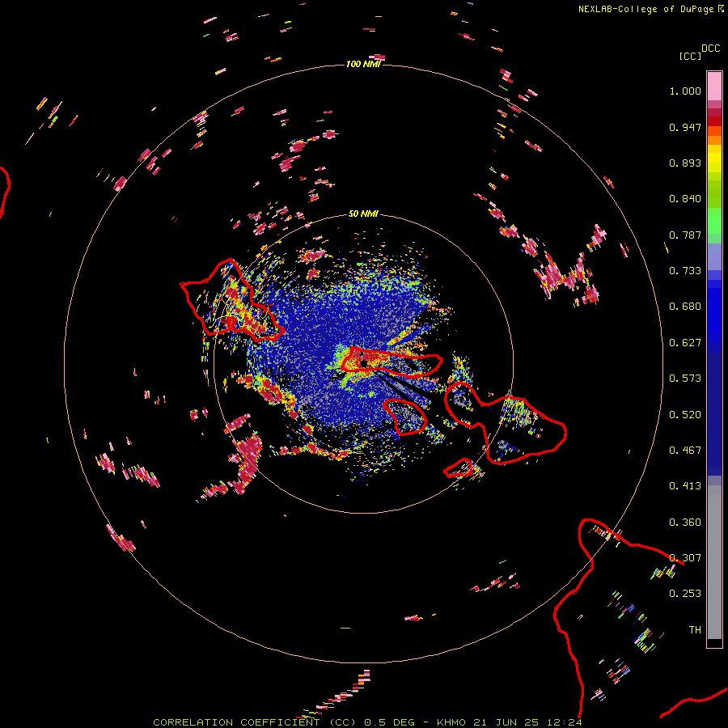The width and height of the screenshot is (728, 728).
Task: Click the [CC] unit label above the color bar
Action: (690, 56)
